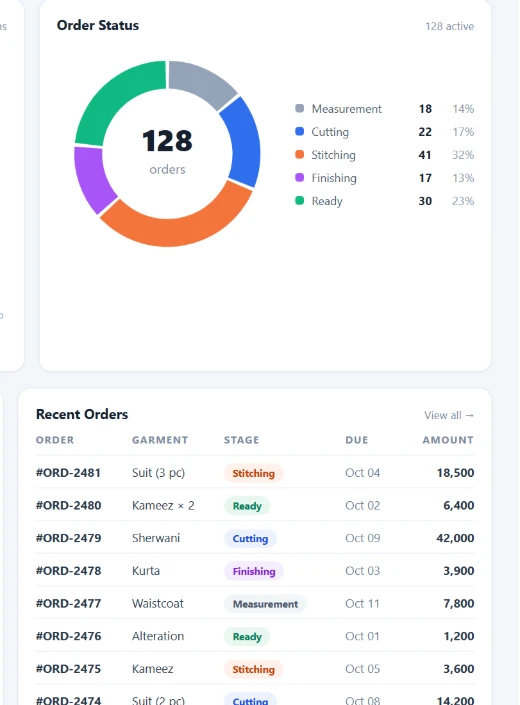Sort by the DUE column header
This screenshot has width=520, height=705.
tap(356, 440)
